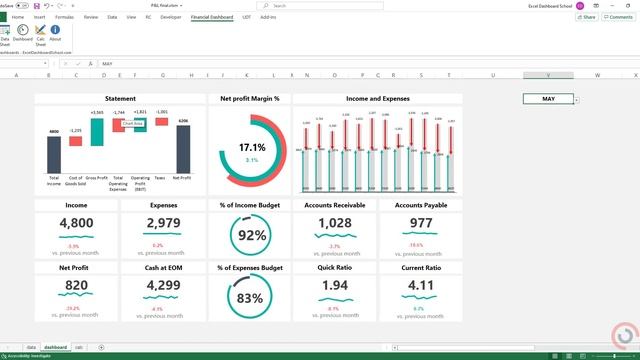Open the File backstage green tab
Viewport: 640px width, 360px height.
tap(3, 17)
